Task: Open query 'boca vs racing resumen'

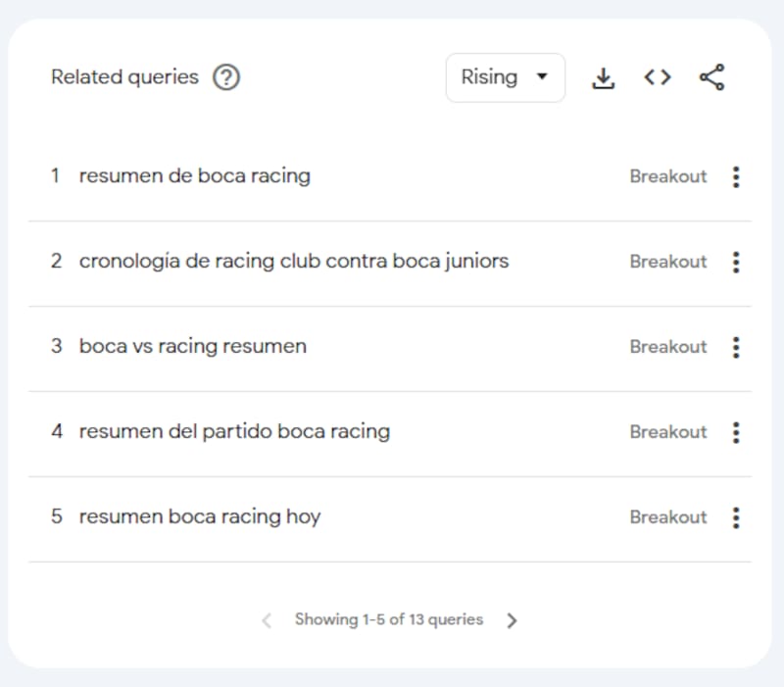Action: coord(193,346)
